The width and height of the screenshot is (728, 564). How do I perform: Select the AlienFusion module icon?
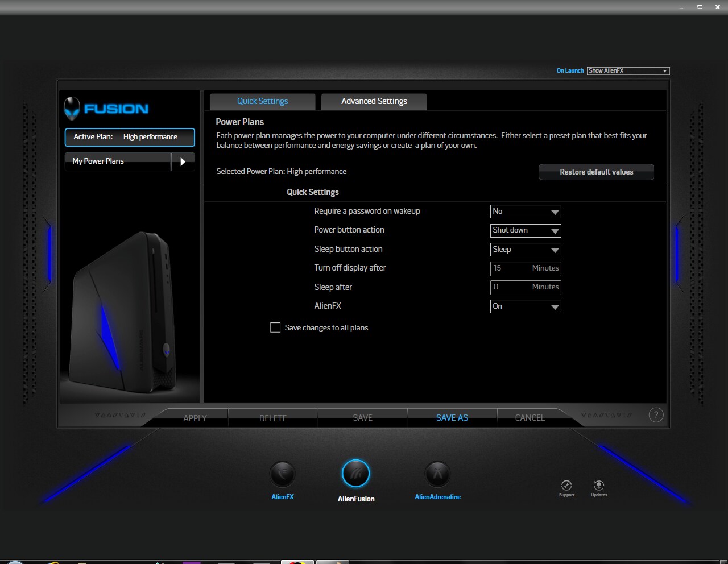point(356,474)
